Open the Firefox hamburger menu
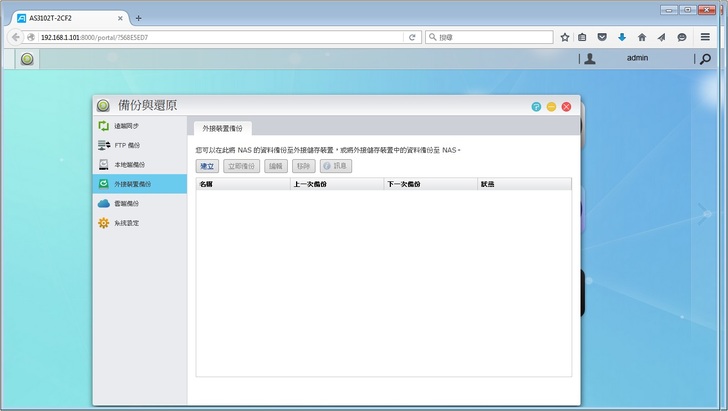The width and height of the screenshot is (728, 411). (x=705, y=37)
